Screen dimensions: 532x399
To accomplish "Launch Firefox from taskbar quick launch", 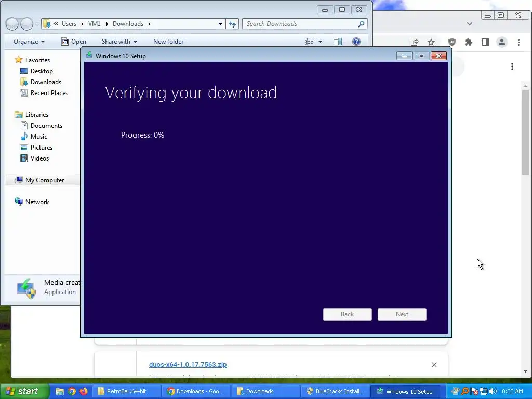I will click(x=84, y=391).
